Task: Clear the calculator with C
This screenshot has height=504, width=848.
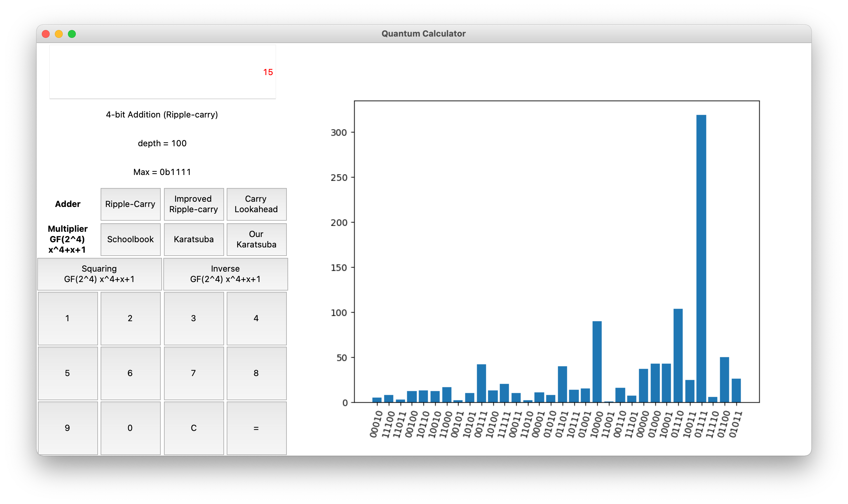Action: [x=193, y=428]
